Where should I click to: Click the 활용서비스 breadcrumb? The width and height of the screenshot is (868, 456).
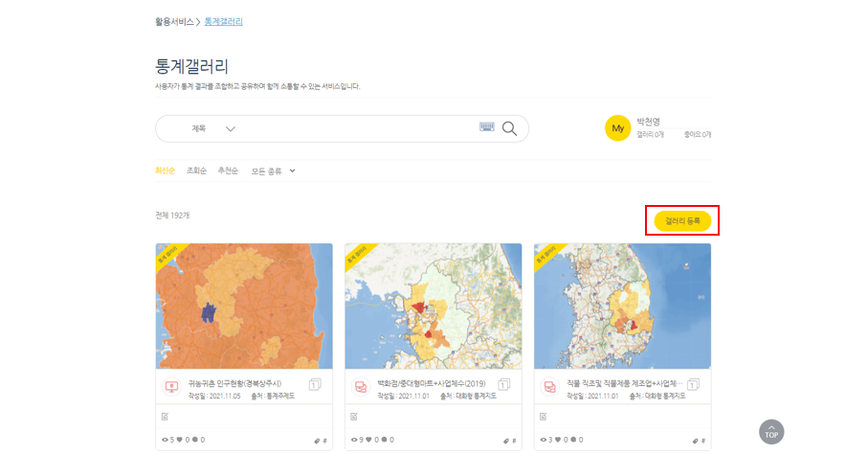pos(174,22)
